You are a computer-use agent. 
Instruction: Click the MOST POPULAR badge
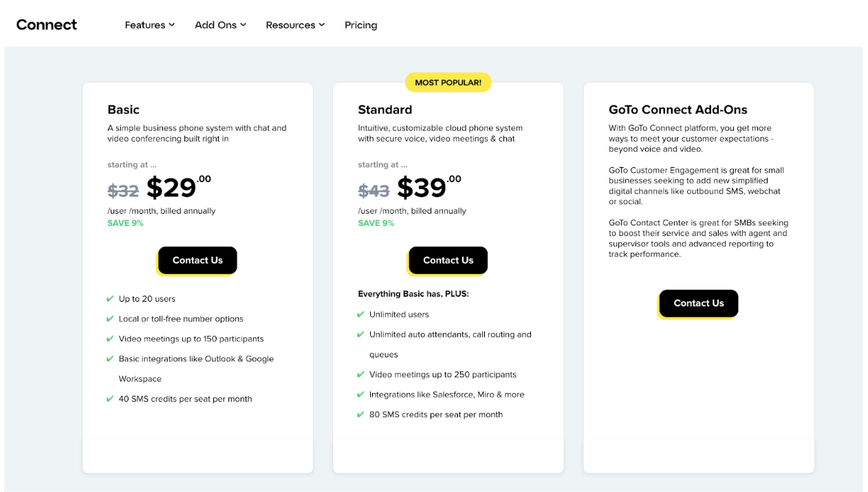tap(448, 82)
